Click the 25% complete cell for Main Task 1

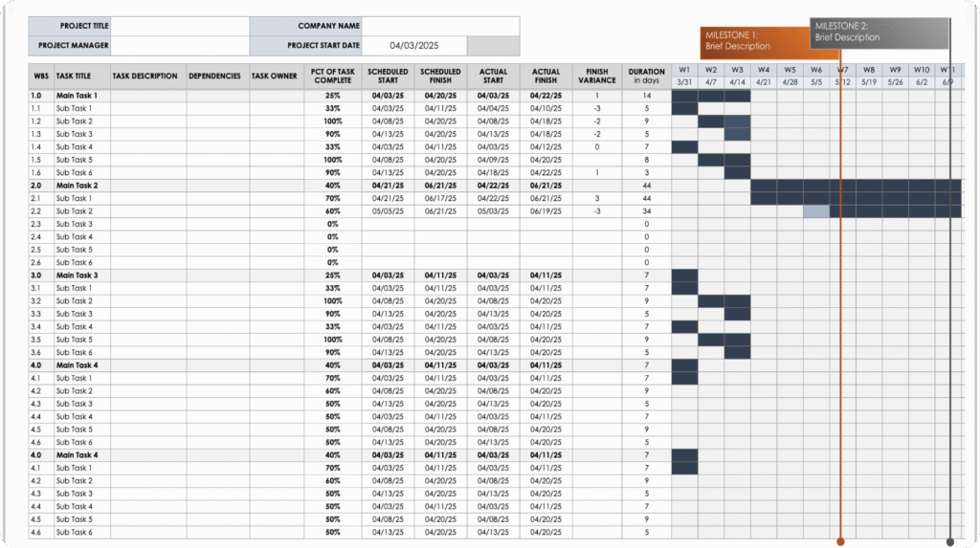[332, 96]
